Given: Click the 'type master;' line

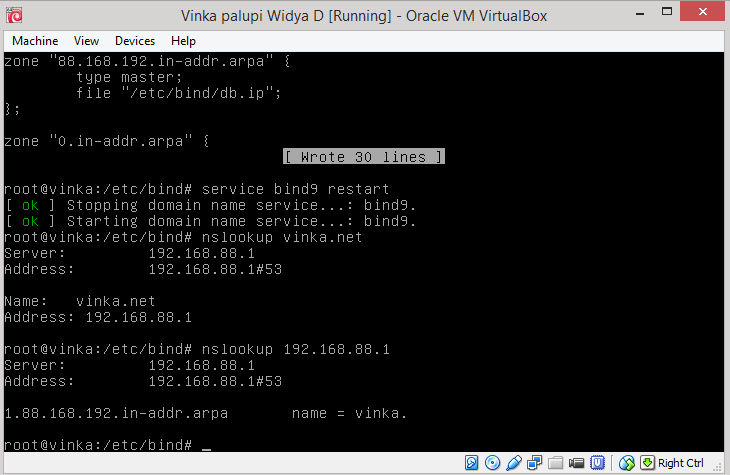Looking at the screenshot, I should [x=129, y=77].
